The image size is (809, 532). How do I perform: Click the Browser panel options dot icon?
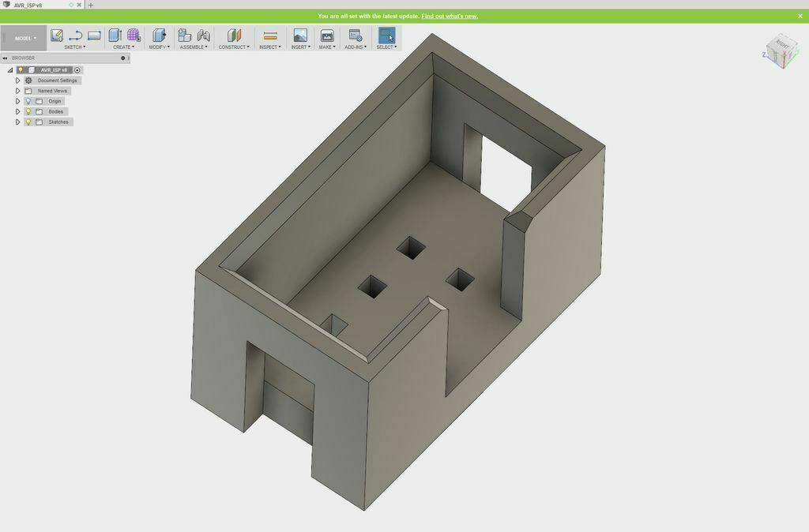(122, 58)
